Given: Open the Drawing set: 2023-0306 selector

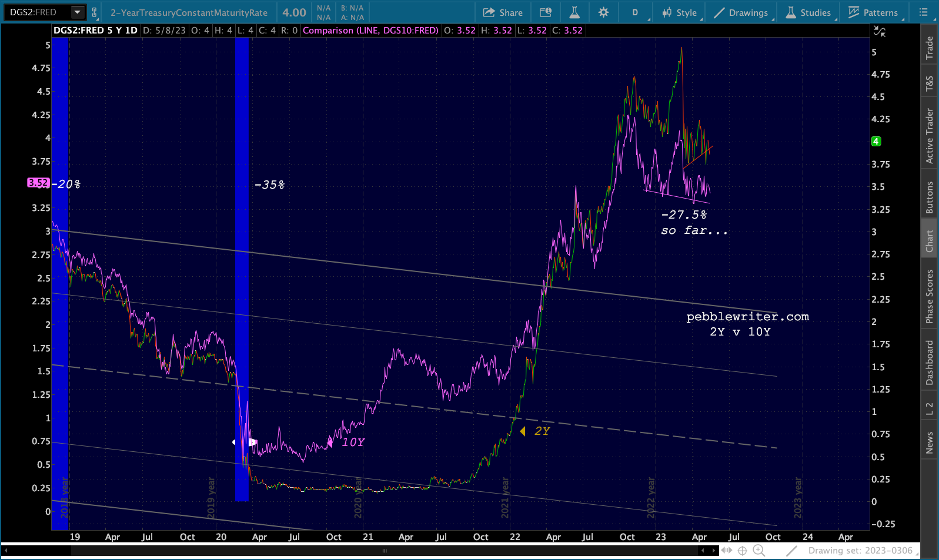Looking at the screenshot, I should (860, 551).
